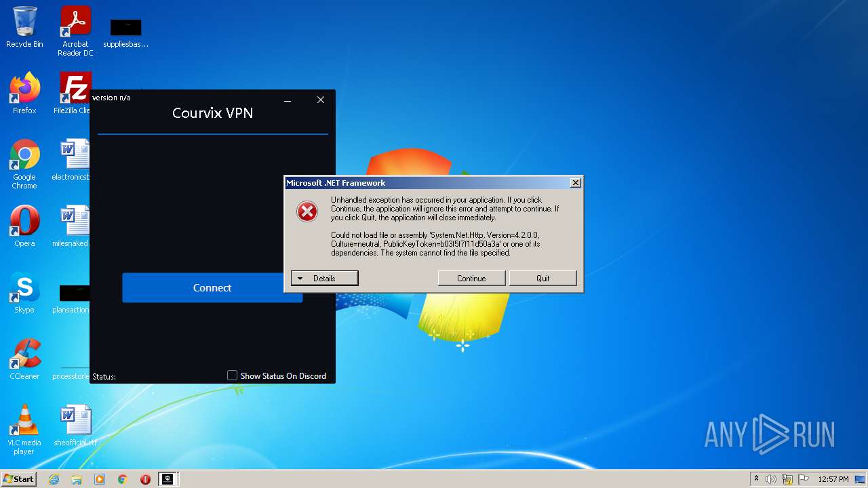Click Chrome icon in taskbar
This screenshot has height=488, width=868.
[x=123, y=479]
